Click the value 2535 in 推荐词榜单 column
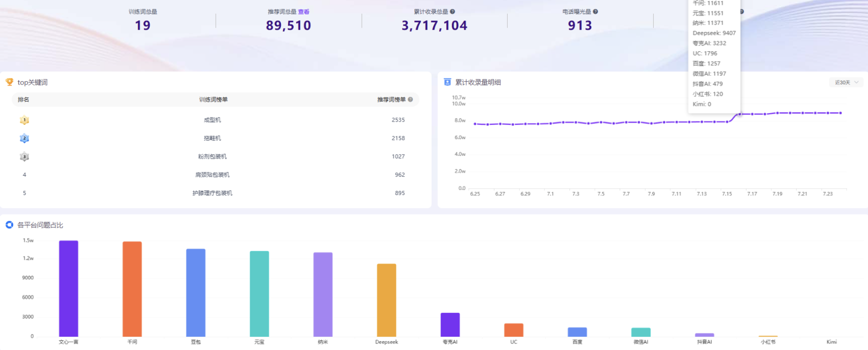The image size is (868, 350). (x=398, y=120)
